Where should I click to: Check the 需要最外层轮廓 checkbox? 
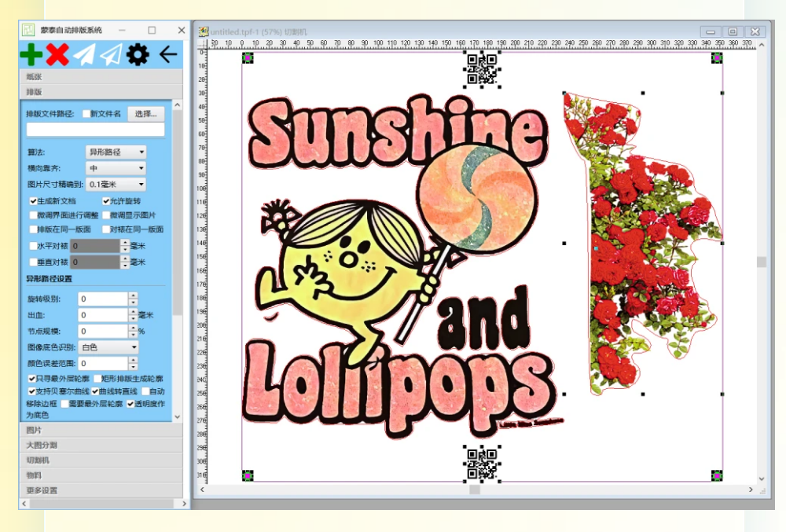click(x=64, y=404)
